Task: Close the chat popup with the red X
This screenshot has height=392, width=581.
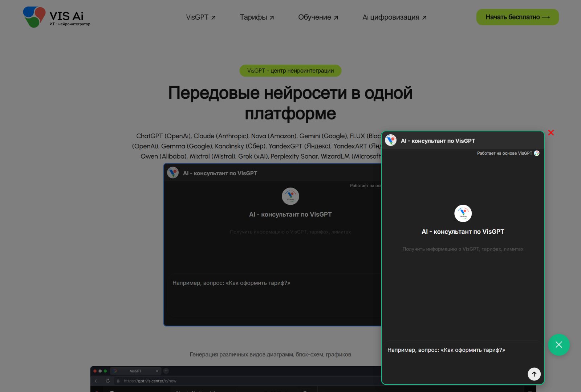Action: point(551,133)
